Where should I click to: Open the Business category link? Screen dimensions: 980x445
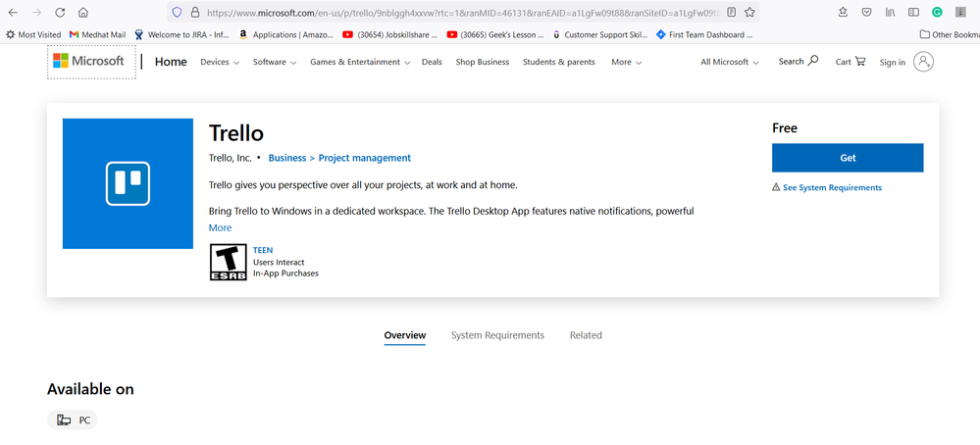tap(286, 158)
